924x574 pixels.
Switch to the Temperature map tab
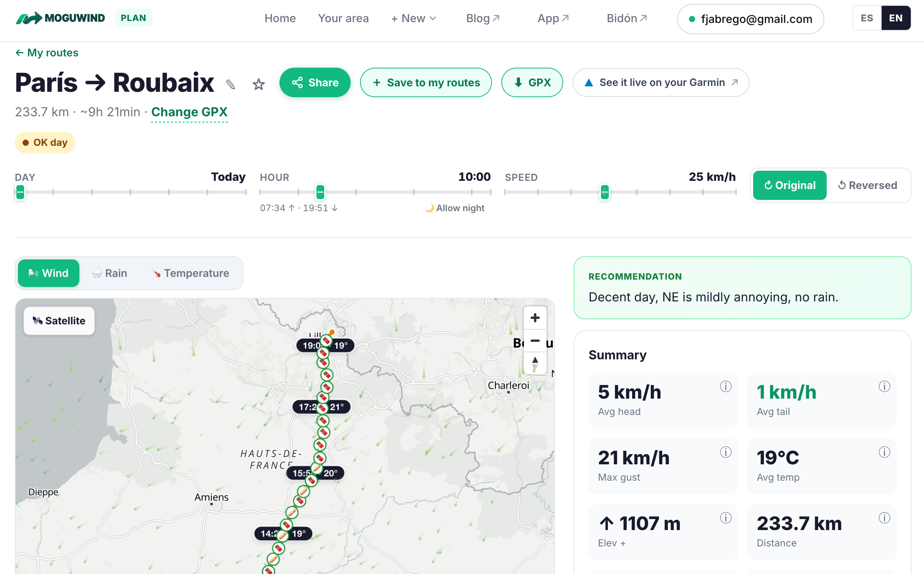tap(190, 273)
